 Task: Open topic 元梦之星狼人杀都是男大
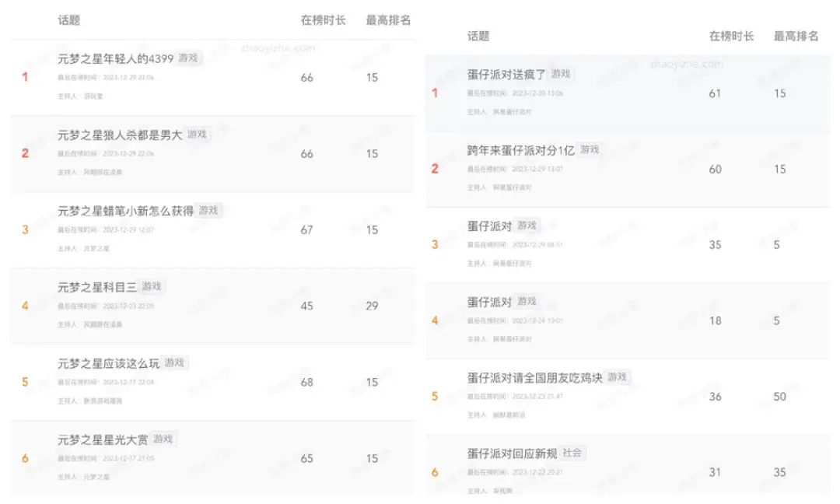[120, 135]
